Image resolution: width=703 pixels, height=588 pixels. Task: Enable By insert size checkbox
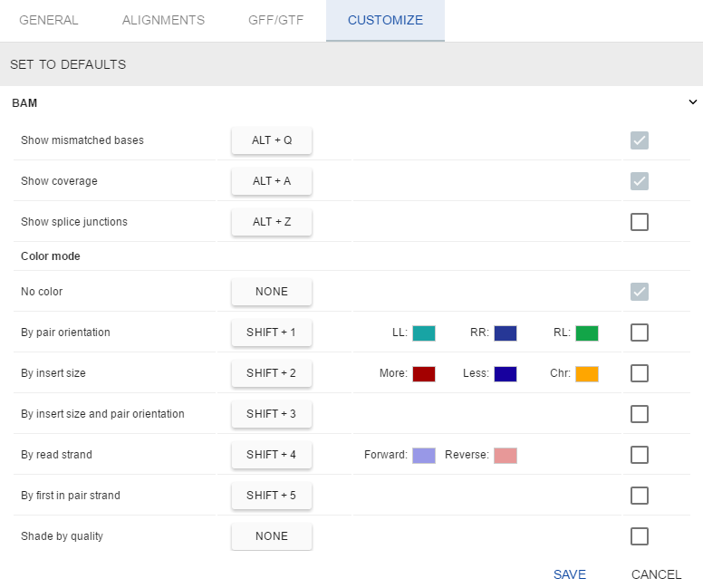640,373
